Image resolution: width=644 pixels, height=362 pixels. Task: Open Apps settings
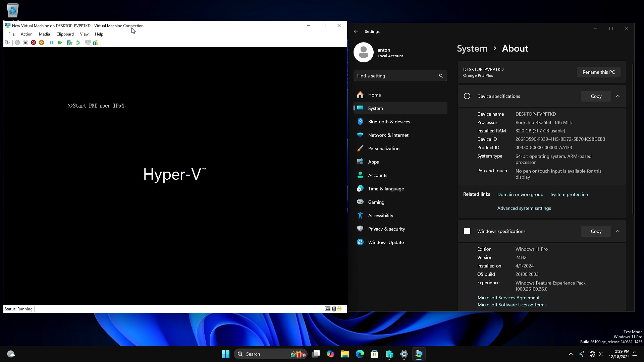400,162
